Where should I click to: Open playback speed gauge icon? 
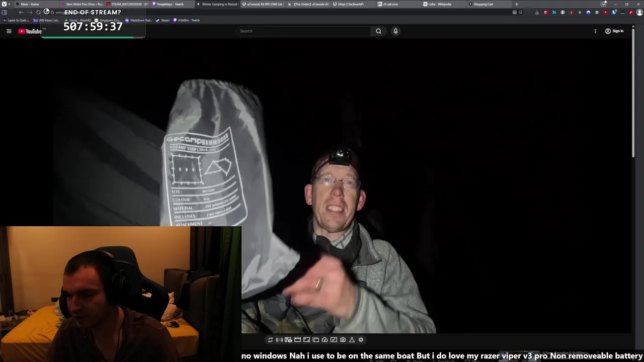point(325,340)
